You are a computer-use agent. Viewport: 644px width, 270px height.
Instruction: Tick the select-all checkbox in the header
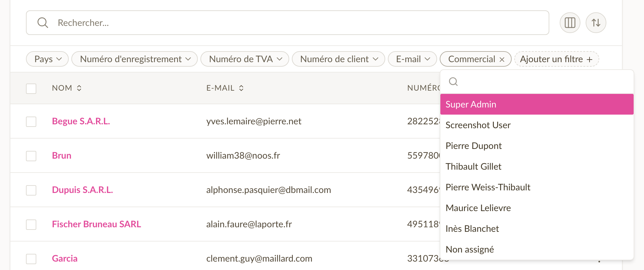(31, 88)
